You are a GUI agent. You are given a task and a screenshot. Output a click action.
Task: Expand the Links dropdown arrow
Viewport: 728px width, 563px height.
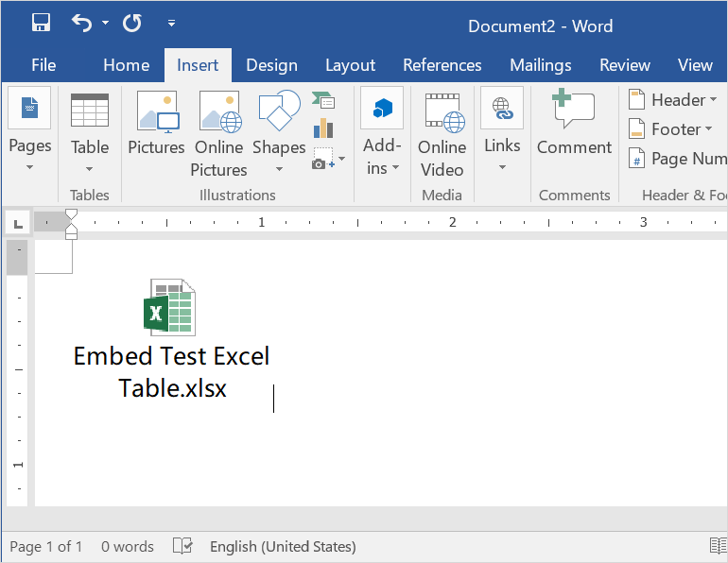tap(502, 167)
